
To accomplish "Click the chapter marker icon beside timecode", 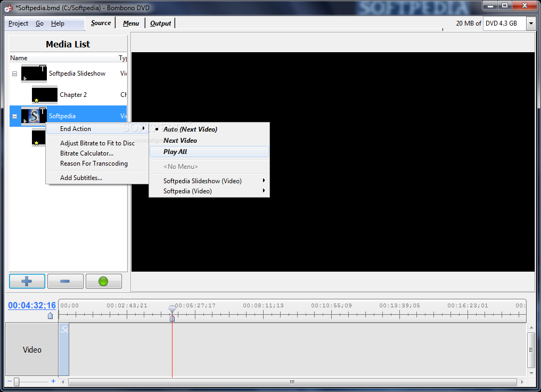I will pos(51,315).
